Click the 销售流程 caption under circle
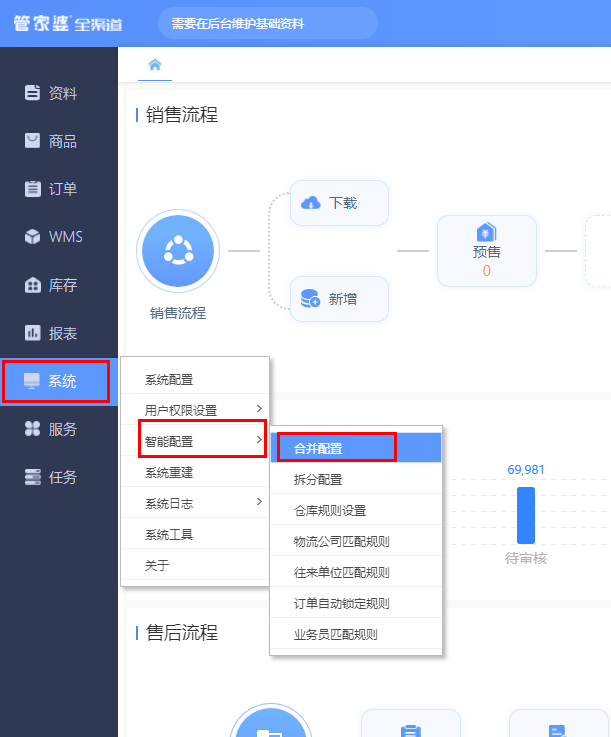The width and height of the screenshot is (611, 737). point(178,313)
